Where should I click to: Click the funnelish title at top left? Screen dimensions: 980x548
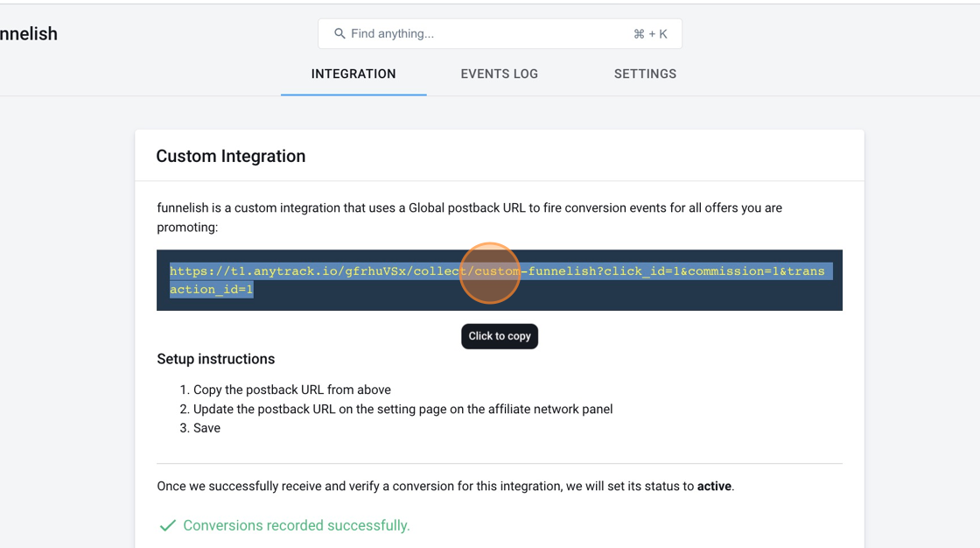(x=29, y=34)
